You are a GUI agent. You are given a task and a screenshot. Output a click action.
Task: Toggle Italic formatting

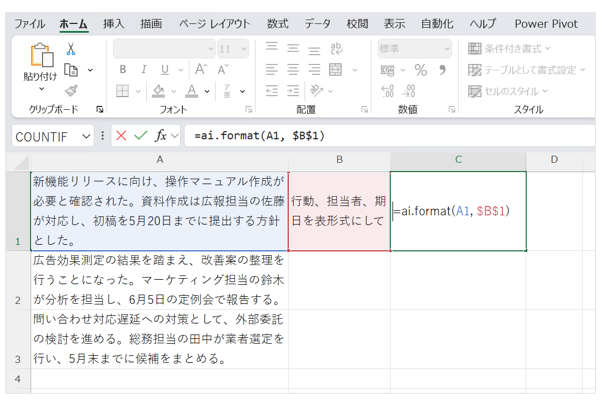click(144, 69)
